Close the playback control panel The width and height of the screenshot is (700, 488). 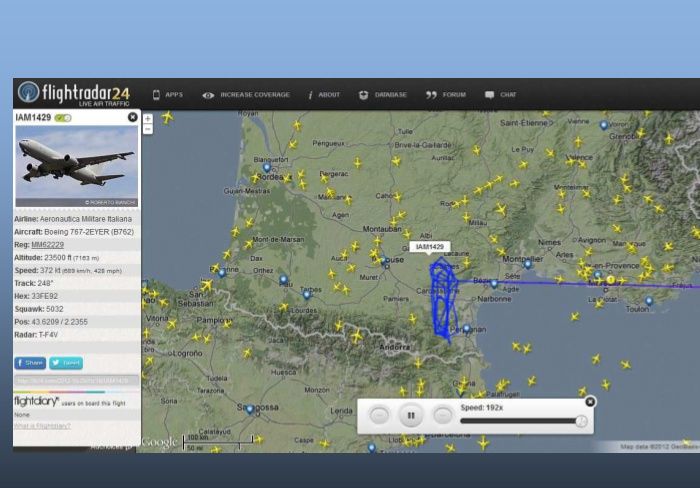(x=590, y=402)
